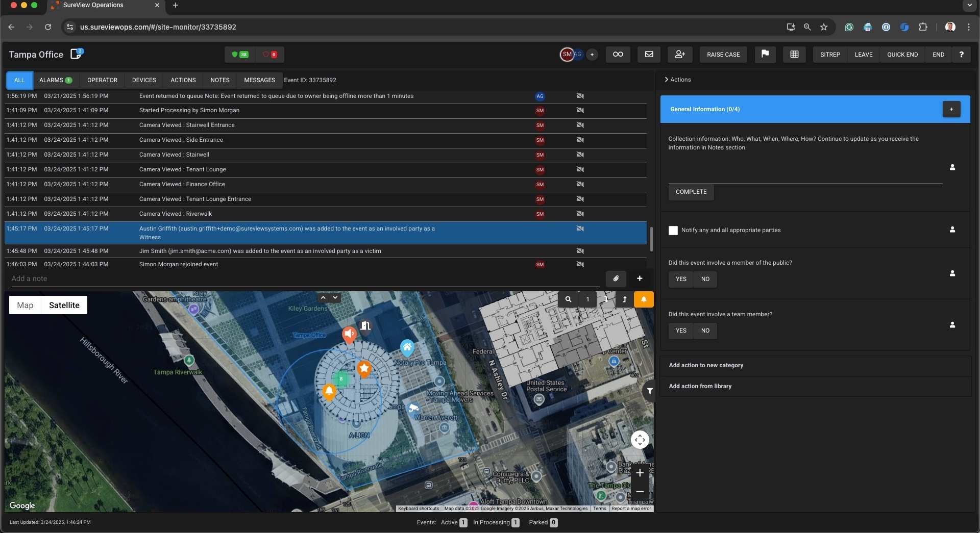
Task: Click the orange star marker on the map
Action: [x=364, y=368]
